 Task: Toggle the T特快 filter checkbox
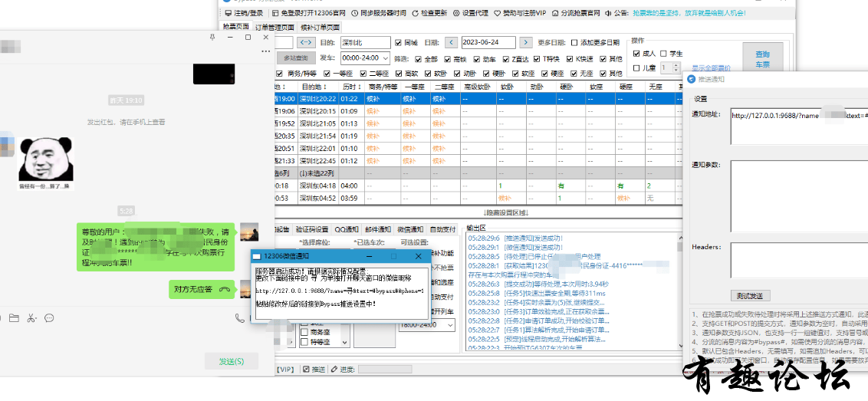click(x=537, y=59)
